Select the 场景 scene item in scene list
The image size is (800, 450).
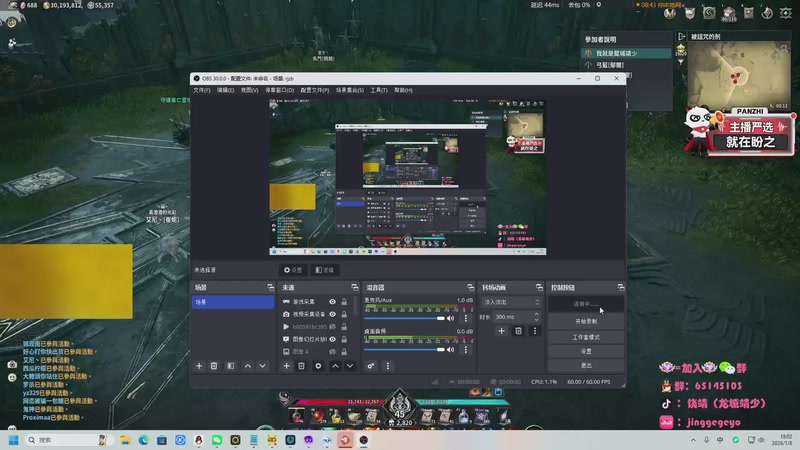pyautogui.click(x=233, y=302)
